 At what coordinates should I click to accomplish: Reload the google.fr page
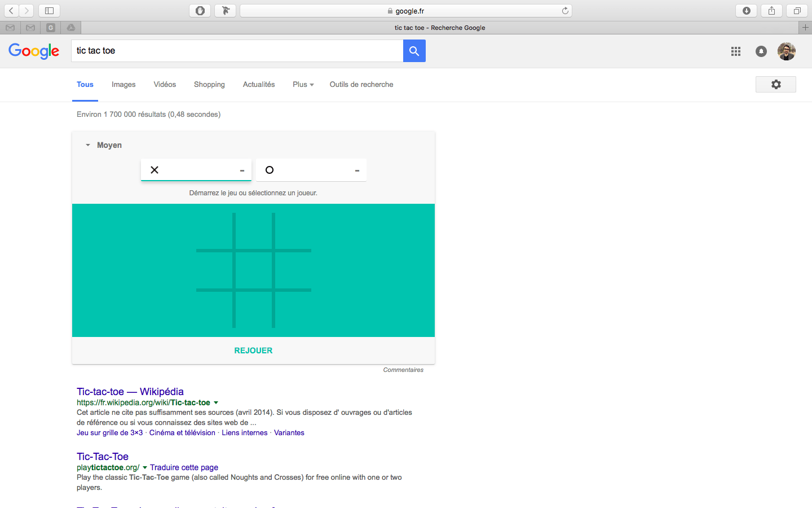(x=565, y=11)
